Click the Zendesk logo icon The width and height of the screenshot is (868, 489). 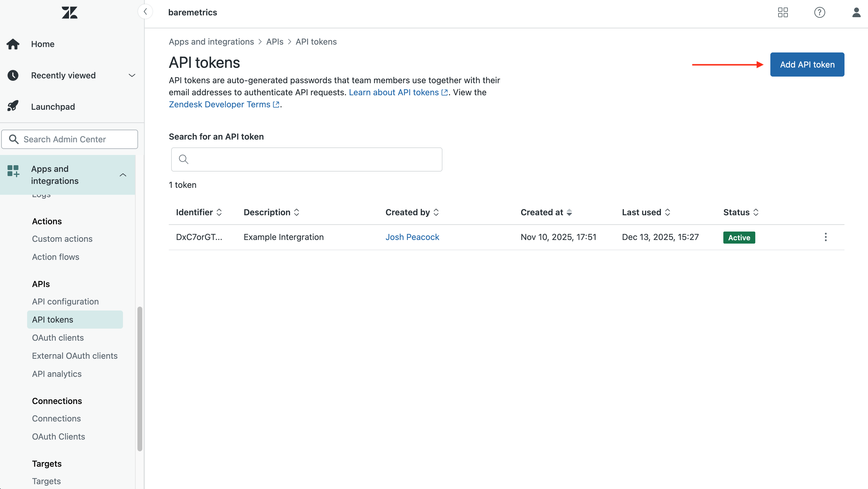tap(69, 12)
